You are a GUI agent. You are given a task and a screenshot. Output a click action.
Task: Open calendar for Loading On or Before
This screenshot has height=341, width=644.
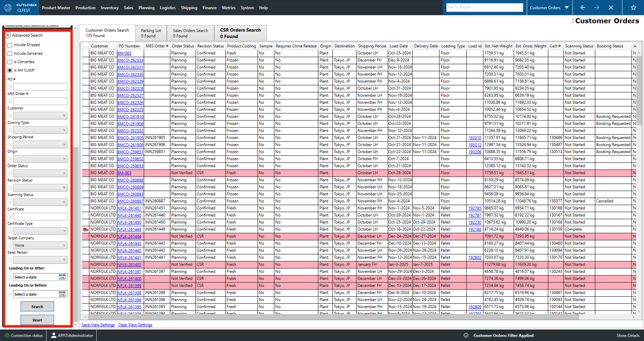62,294
